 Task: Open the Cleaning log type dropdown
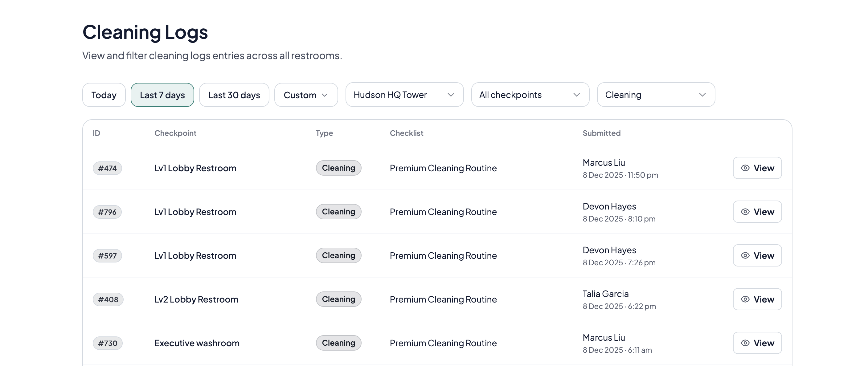point(655,95)
